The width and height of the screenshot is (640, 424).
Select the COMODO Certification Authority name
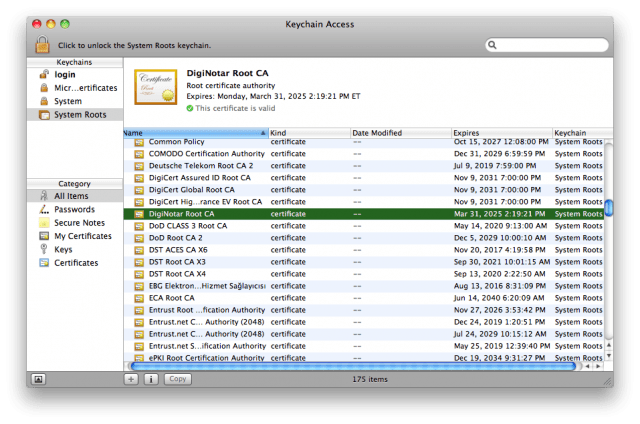point(207,154)
